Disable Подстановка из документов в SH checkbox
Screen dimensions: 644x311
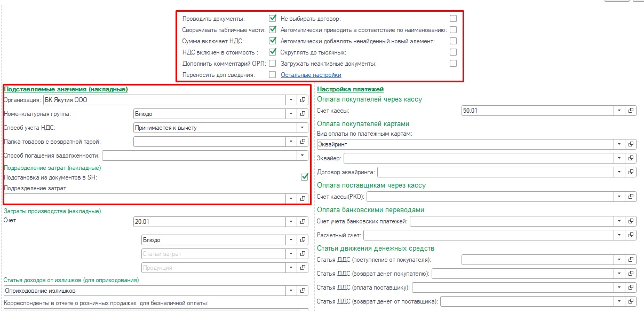click(305, 177)
